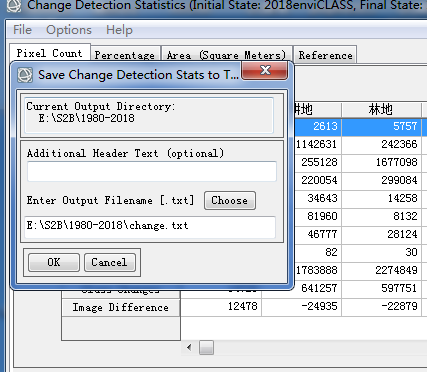Select cell with value 641257
The width and height of the screenshot is (427, 372).
point(318,288)
